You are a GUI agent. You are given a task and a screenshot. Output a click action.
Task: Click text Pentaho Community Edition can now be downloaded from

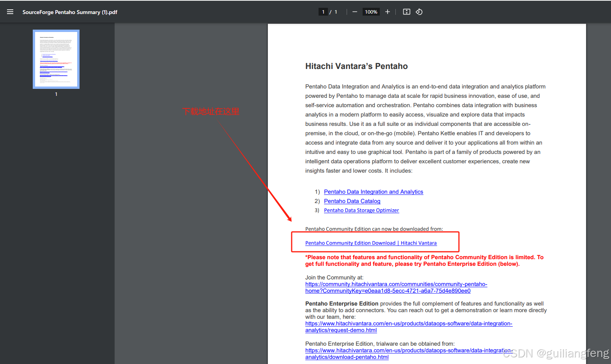(x=374, y=229)
